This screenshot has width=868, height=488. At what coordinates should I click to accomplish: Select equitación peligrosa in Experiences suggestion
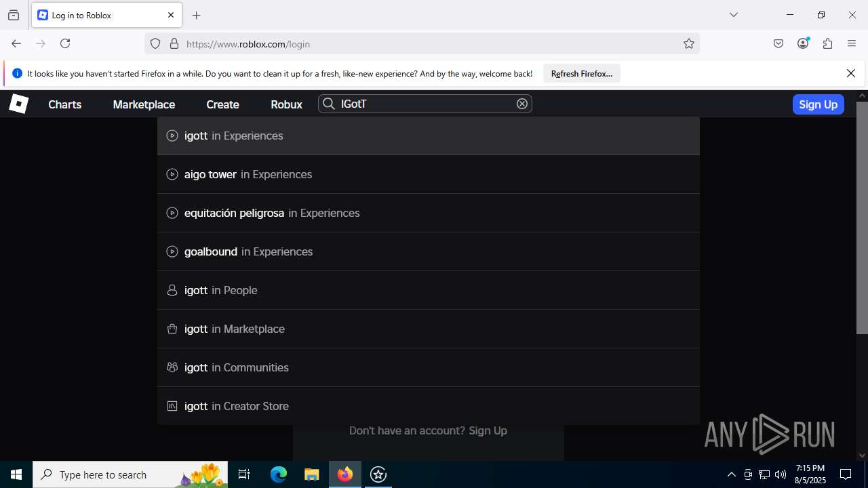429,213
